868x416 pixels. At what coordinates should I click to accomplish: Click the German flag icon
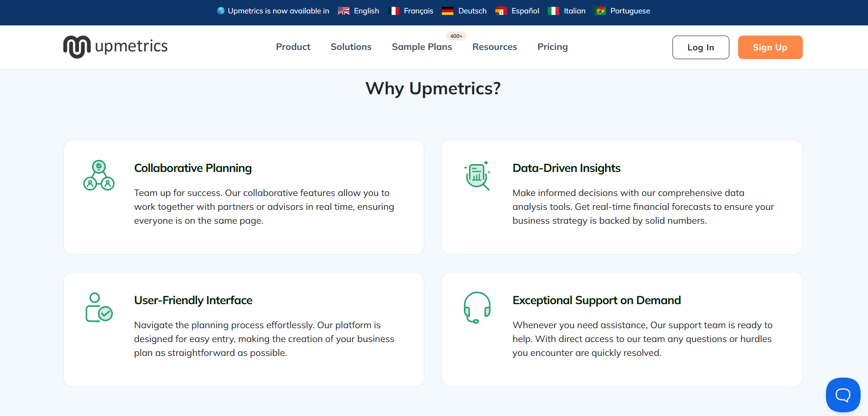(447, 11)
